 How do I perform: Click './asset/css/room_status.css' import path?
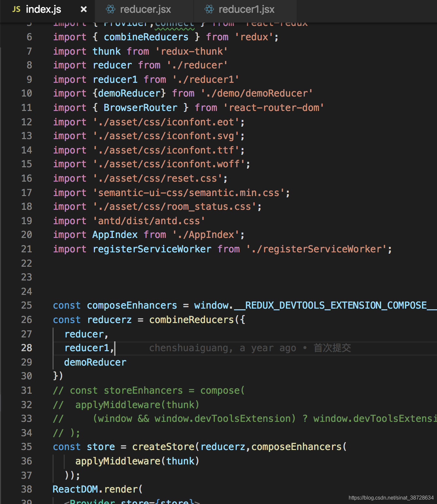[175, 207]
